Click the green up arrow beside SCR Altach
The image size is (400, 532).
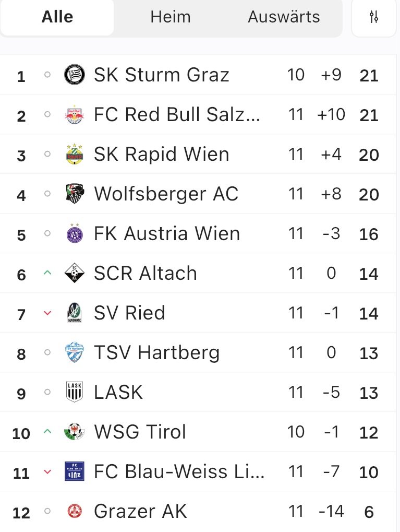pos(47,273)
